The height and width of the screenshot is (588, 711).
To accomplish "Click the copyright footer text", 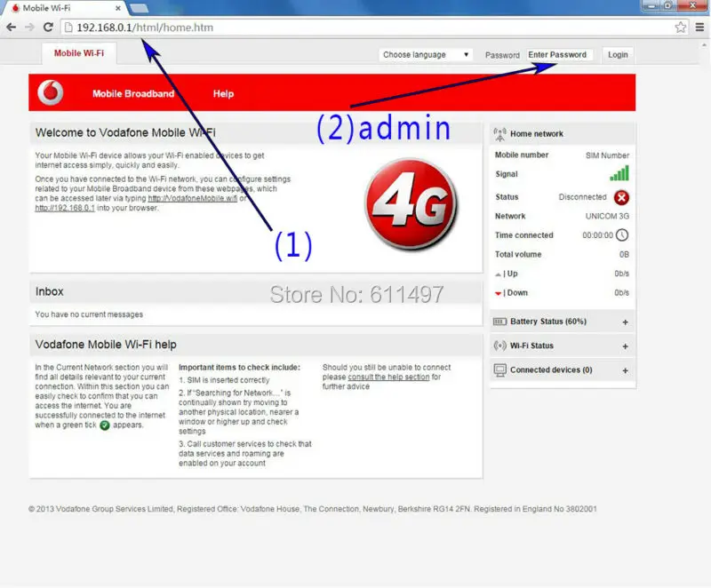I will point(313,509).
